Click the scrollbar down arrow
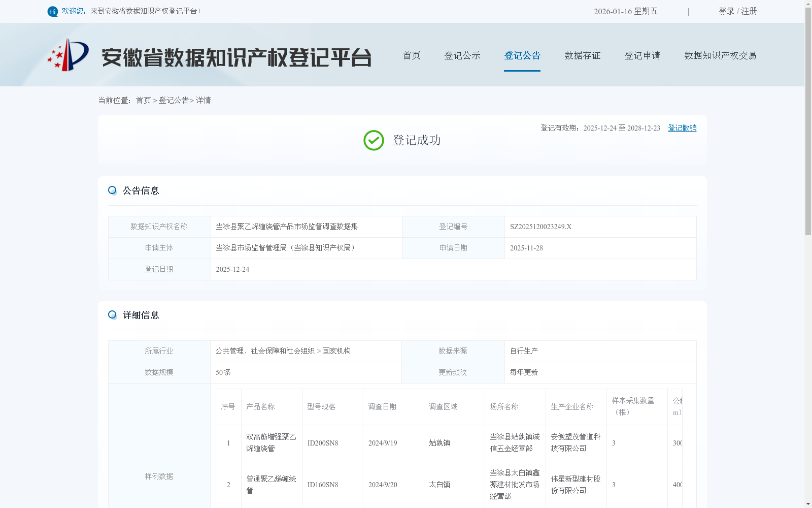 (x=808, y=504)
